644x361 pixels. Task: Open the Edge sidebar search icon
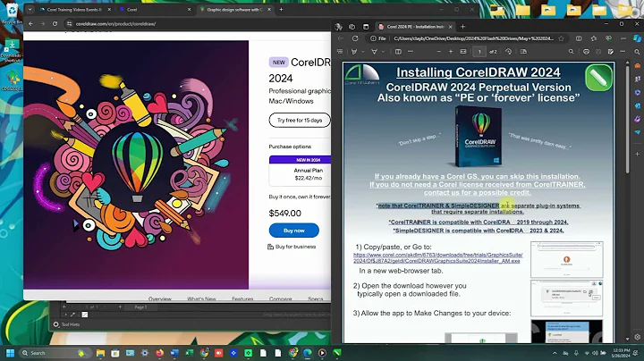(638, 52)
